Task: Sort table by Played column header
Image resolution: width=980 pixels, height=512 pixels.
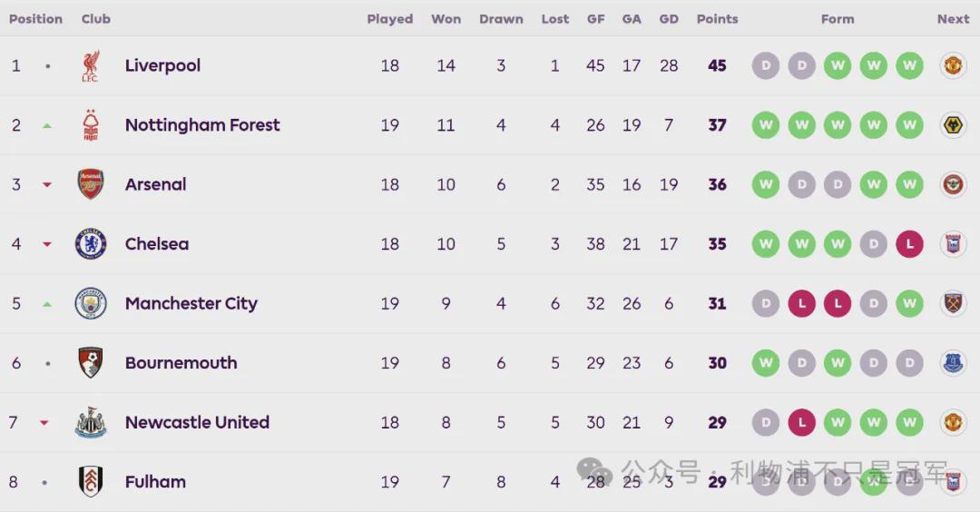Action: coord(390,19)
